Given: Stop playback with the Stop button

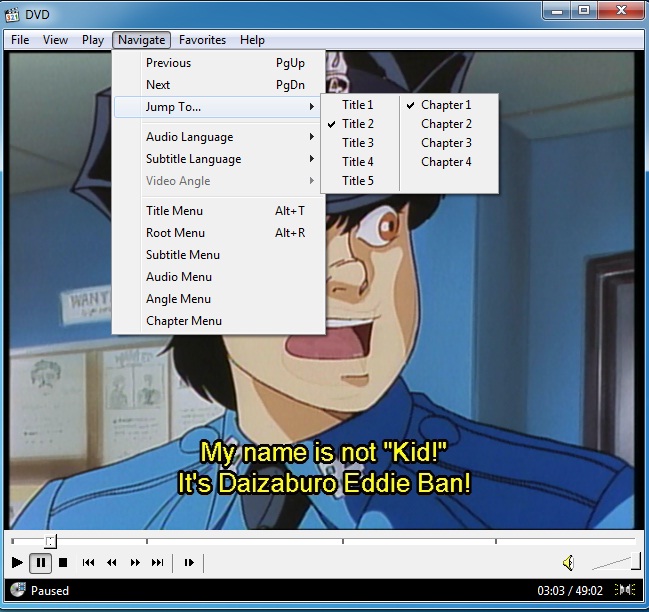Looking at the screenshot, I should pos(63,563).
